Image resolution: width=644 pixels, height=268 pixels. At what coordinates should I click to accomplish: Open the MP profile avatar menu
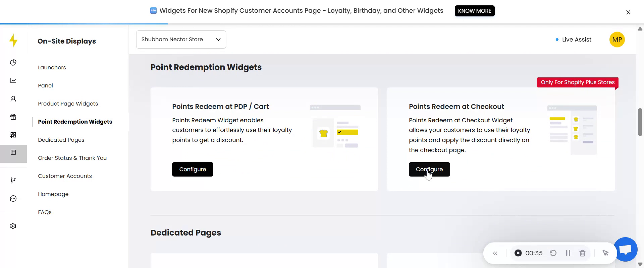(x=617, y=40)
